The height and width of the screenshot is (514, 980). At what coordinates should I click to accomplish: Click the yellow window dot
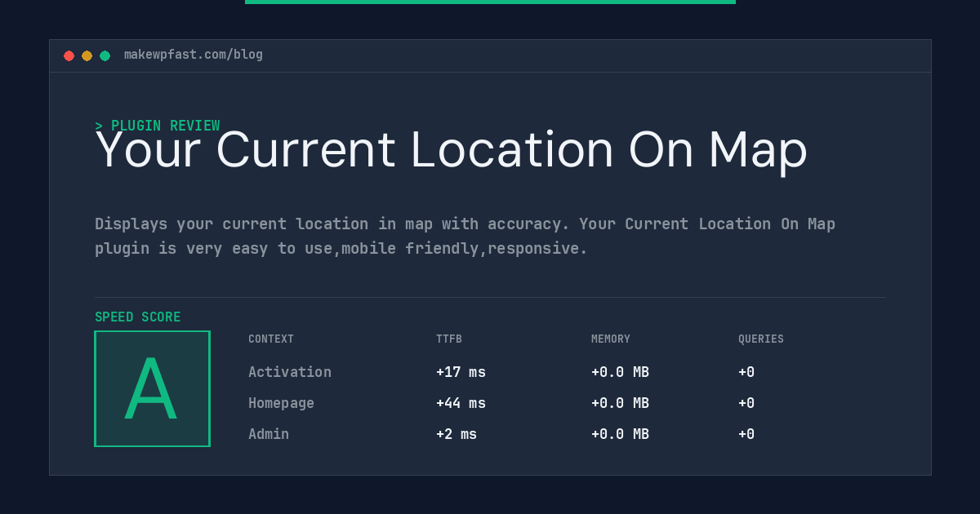(x=87, y=55)
